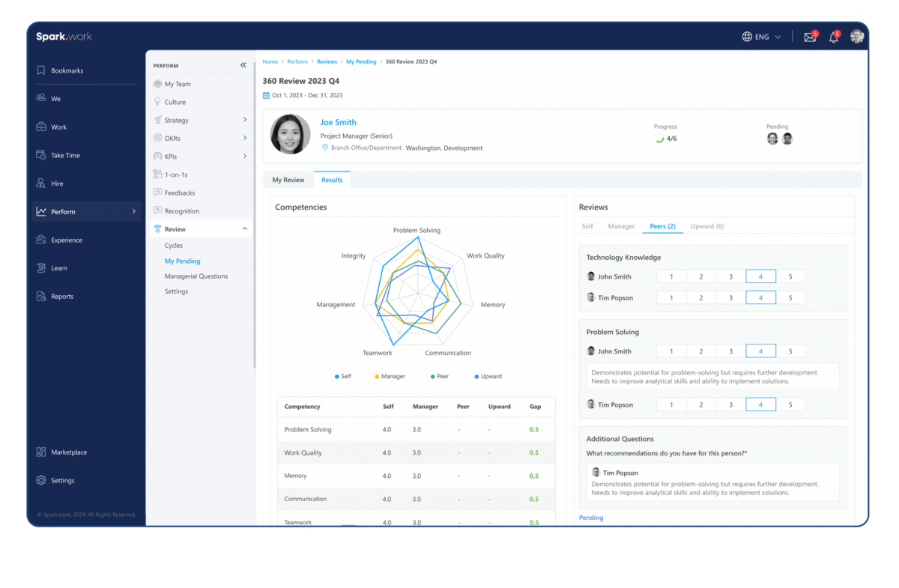
Task: Click the Reports icon in the sidebar
Action: [41, 297]
